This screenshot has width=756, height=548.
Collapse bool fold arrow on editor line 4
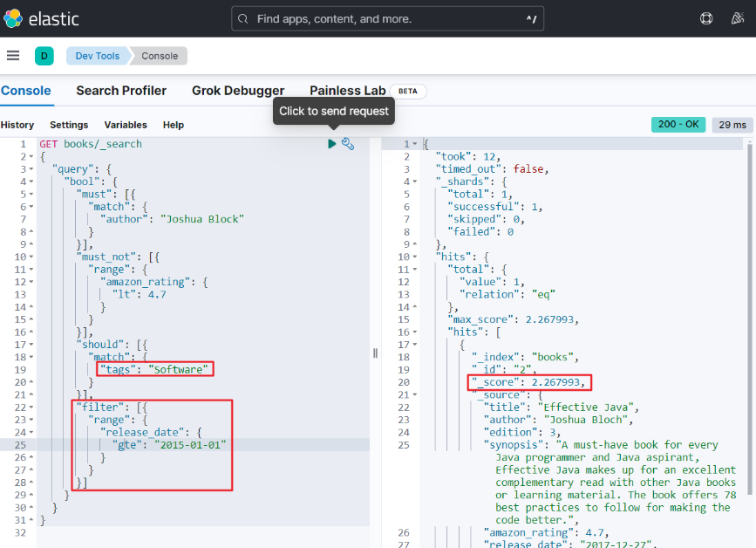pos(31,182)
